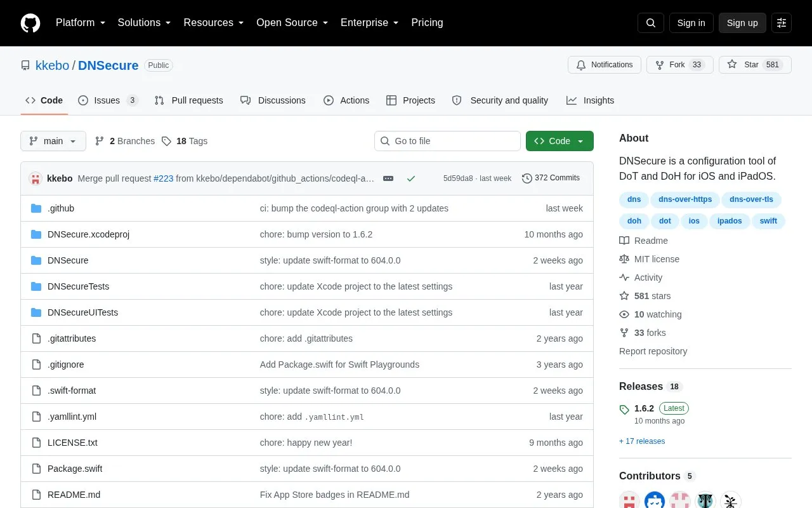Click the book icon next to Readme

(624, 241)
